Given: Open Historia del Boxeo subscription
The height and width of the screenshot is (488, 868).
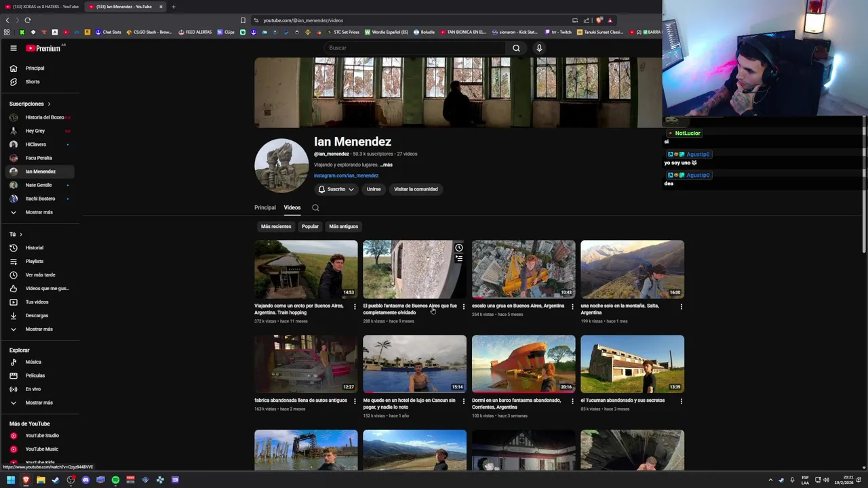Looking at the screenshot, I should pyautogui.click(x=40, y=117).
